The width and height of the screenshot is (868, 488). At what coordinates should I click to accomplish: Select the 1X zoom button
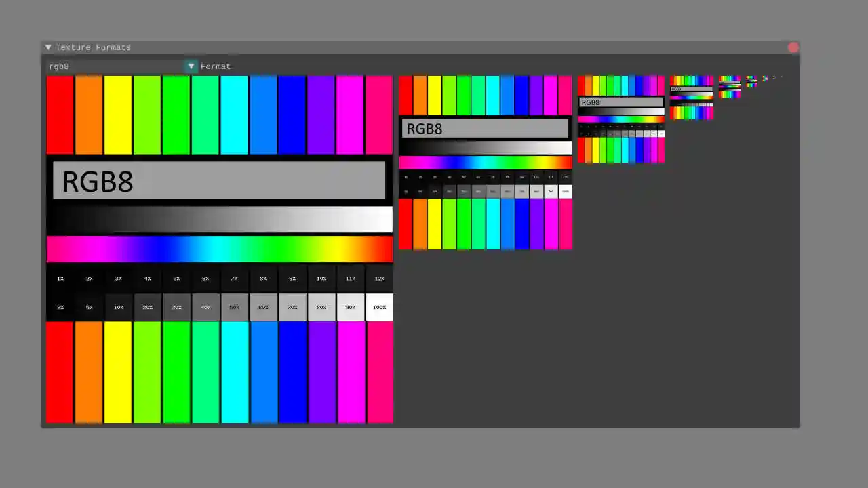(x=60, y=278)
